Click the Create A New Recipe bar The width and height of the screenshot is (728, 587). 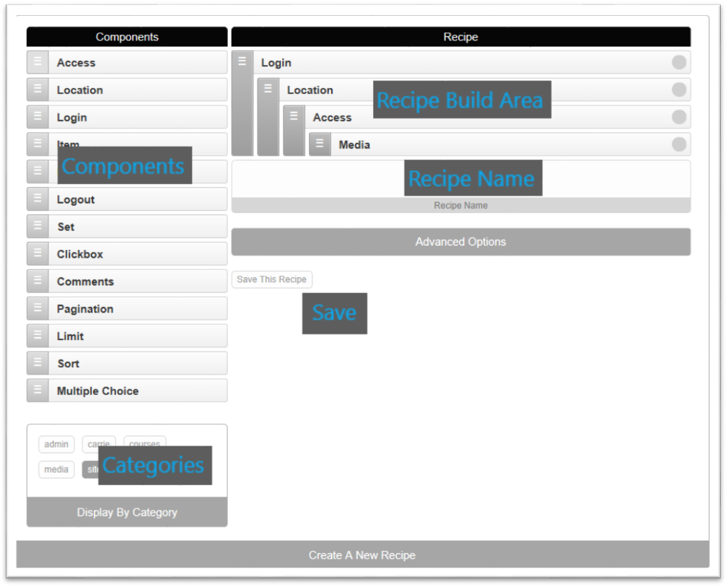click(x=363, y=555)
